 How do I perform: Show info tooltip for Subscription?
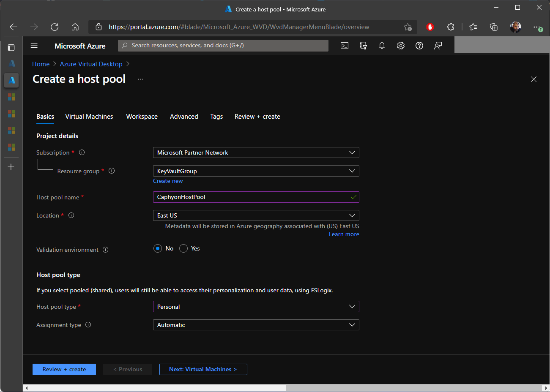pyautogui.click(x=82, y=152)
